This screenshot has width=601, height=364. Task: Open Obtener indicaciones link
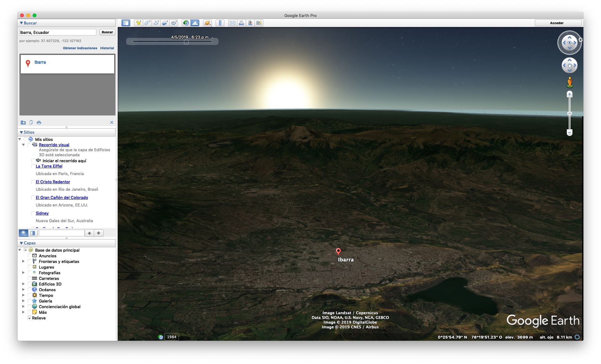coord(80,48)
